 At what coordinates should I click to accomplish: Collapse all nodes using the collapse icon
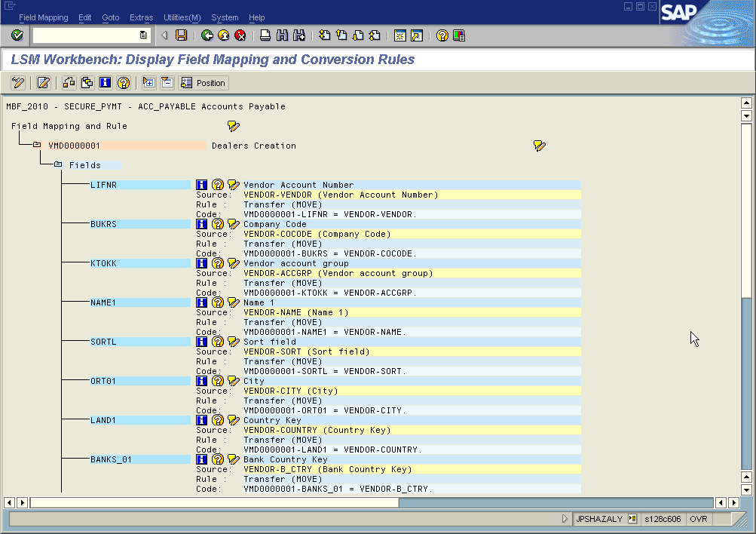point(167,83)
